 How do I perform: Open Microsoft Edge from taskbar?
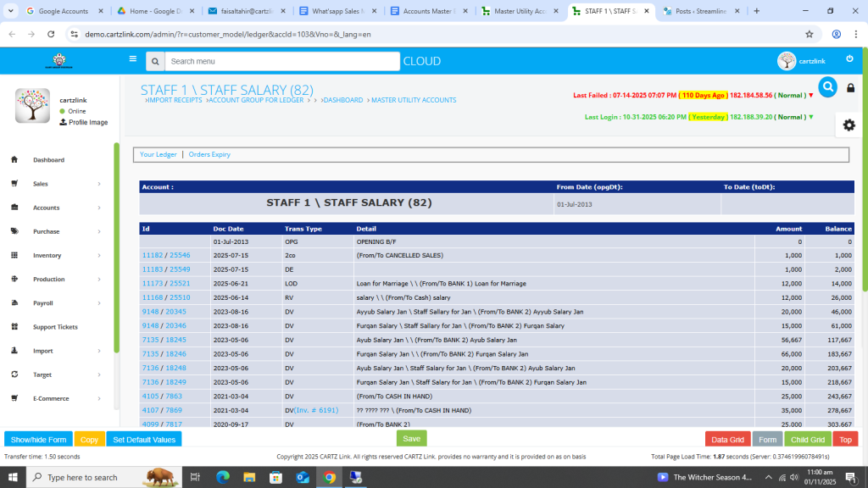click(x=223, y=477)
